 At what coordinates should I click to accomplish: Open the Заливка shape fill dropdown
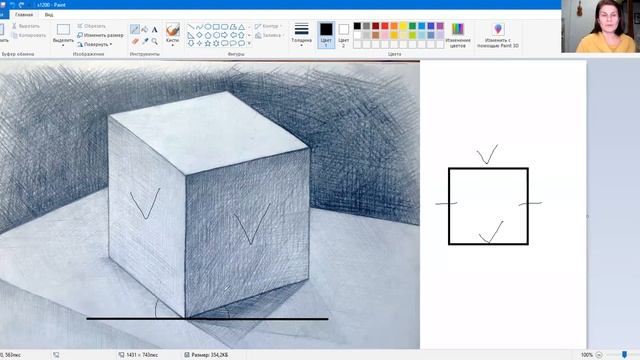tap(269, 36)
